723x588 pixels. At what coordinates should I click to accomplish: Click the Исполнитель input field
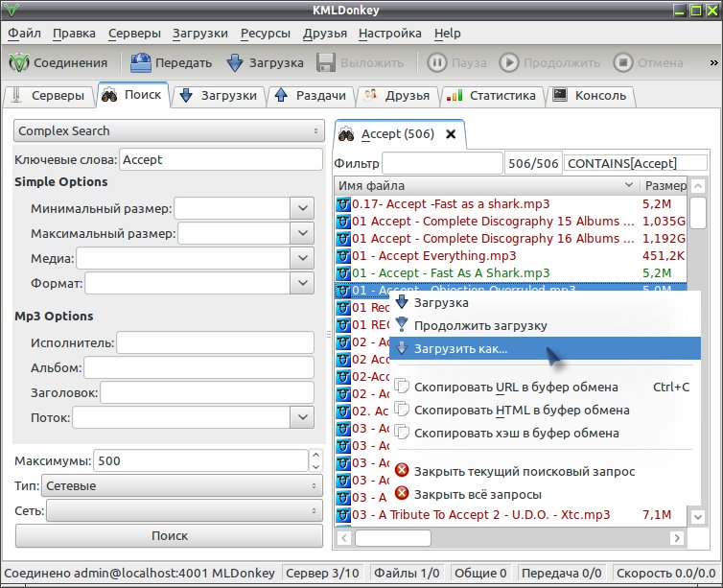(x=216, y=342)
